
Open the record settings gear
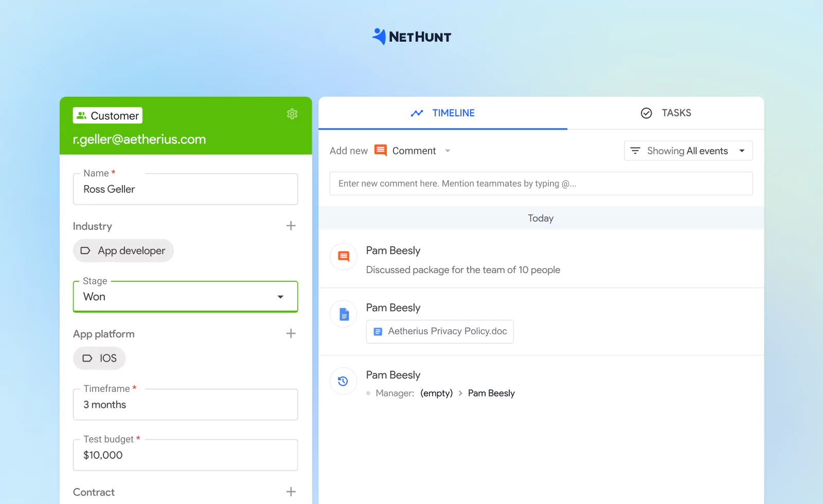tap(292, 114)
